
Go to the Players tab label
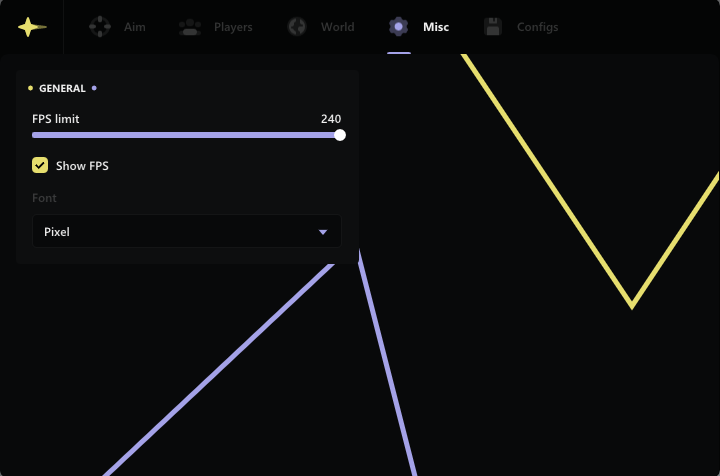pos(233,27)
